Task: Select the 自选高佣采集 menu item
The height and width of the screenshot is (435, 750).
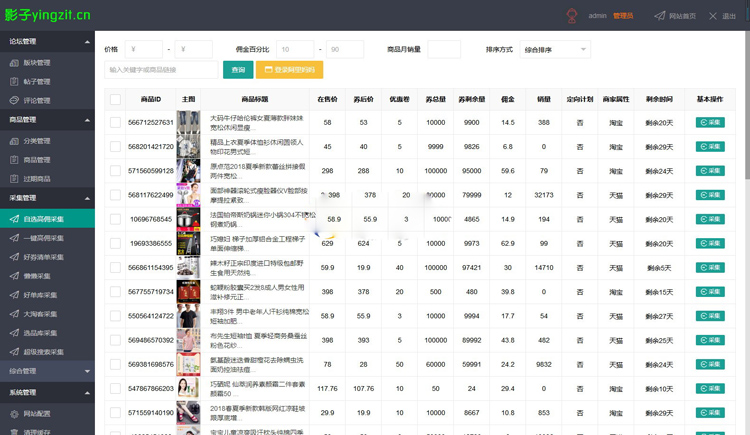Action: click(43, 219)
